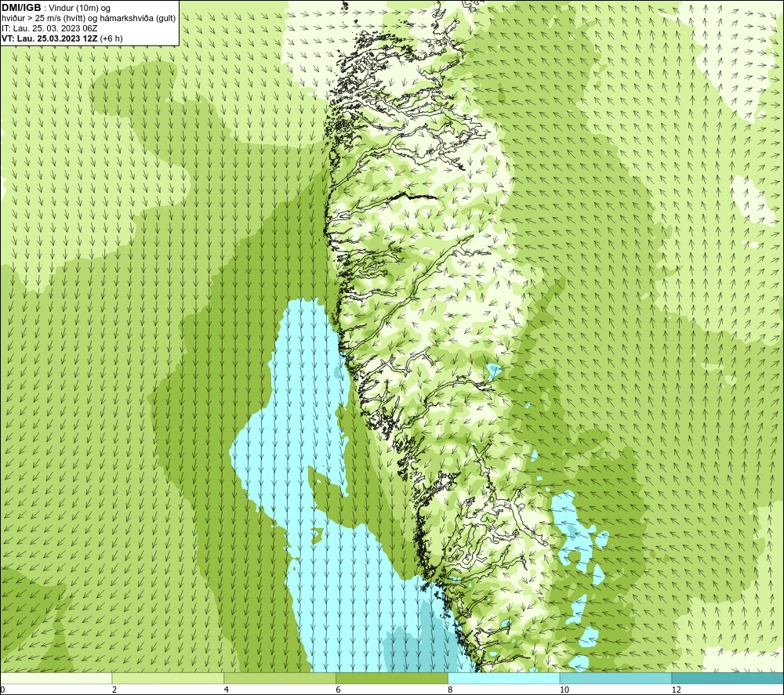
Task: Click the 4–6 m/s green swatch
Action: click(280, 678)
